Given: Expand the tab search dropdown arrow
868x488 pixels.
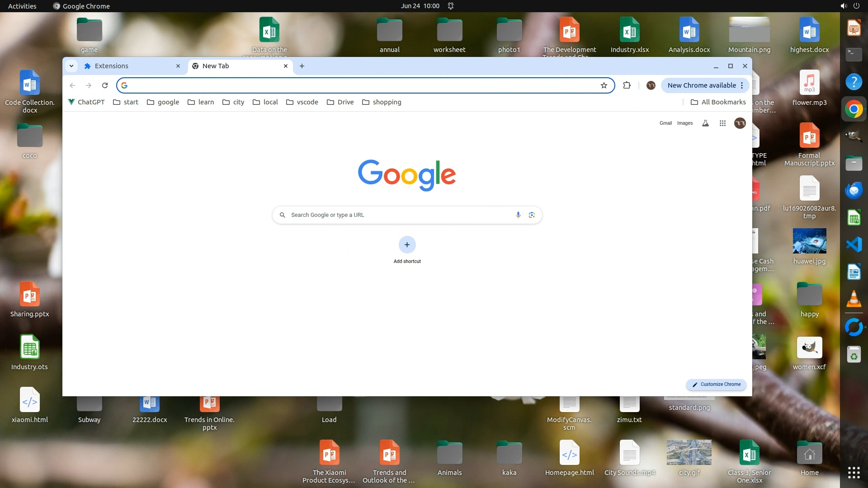Looking at the screenshot, I should point(71,66).
